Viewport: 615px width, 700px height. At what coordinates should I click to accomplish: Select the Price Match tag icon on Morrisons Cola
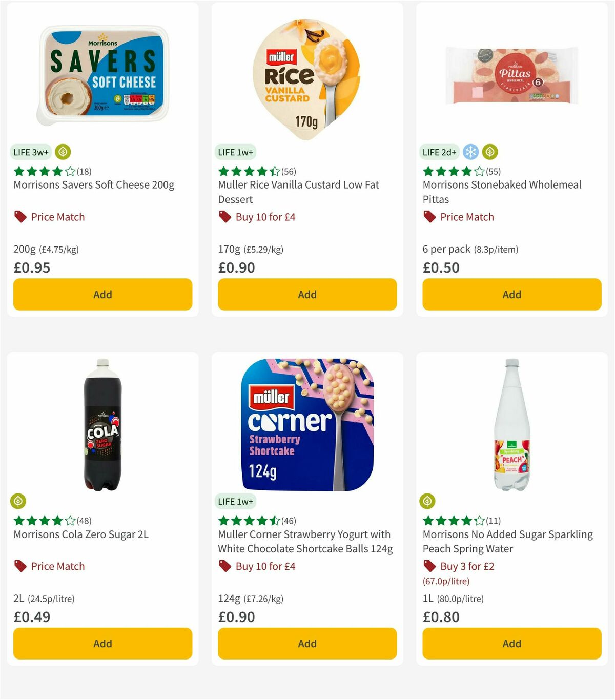(20, 566)
